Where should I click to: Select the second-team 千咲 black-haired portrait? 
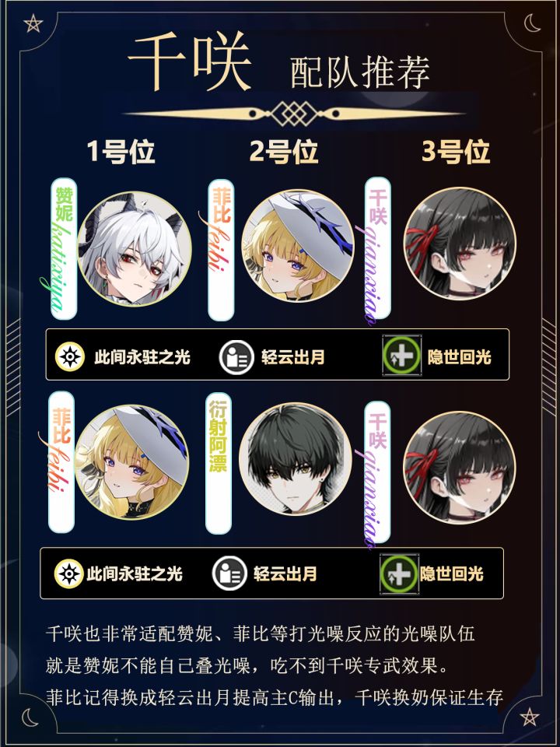tap(460, 467)
